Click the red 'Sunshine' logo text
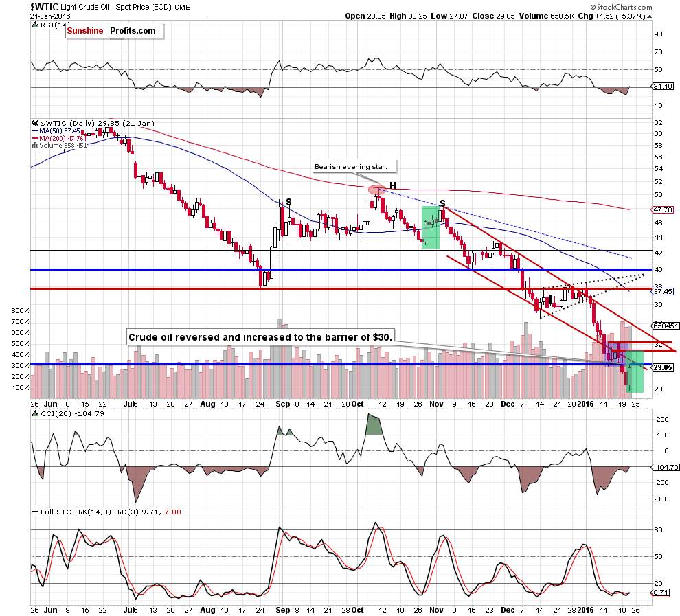Screen dimensions: 680x616 (x=85, y=31)
